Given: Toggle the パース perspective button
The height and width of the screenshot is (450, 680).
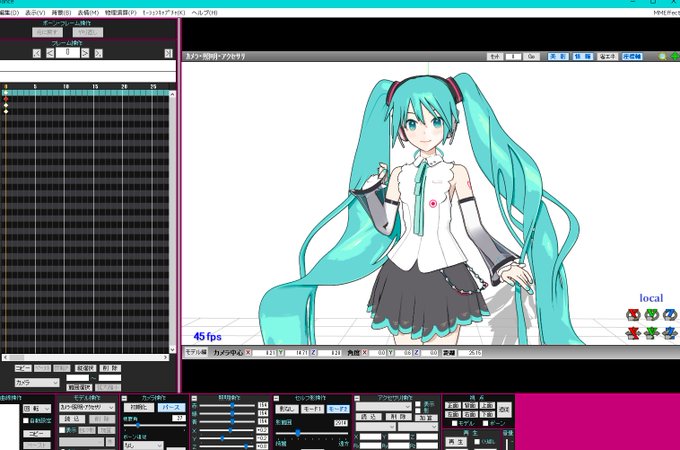Looking at the screenshot, I should (171, 408).
